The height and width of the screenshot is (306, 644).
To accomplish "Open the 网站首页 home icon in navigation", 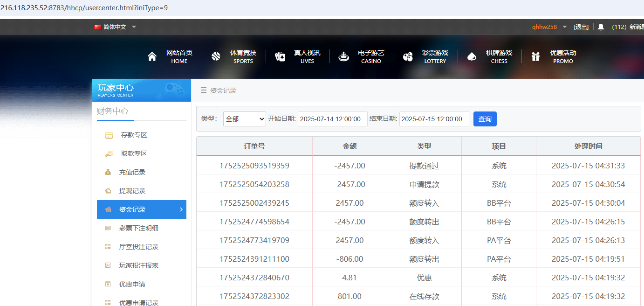I will [151, 56].
